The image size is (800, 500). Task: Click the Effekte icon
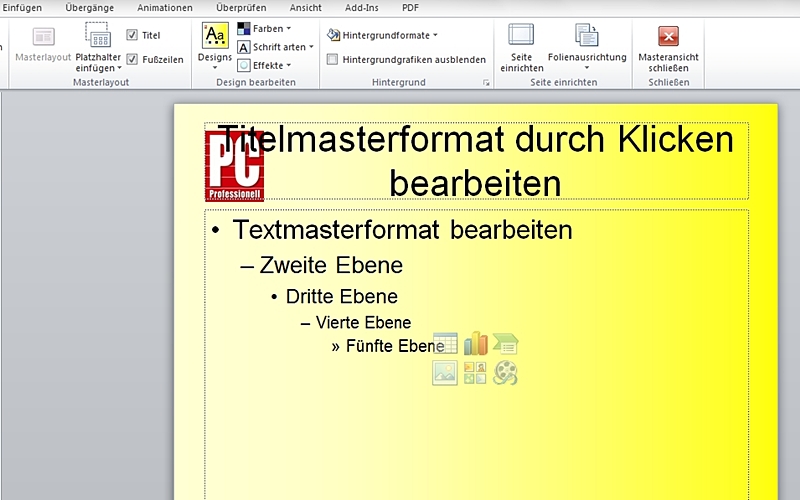pos(244,66)
